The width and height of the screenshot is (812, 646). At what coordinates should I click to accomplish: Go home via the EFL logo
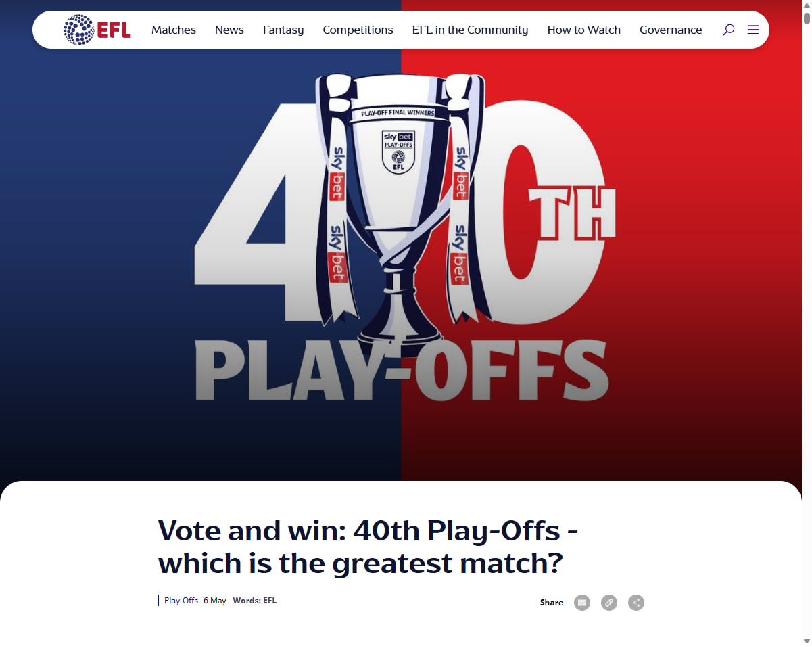pyautogui.click(x=97, y=30)
